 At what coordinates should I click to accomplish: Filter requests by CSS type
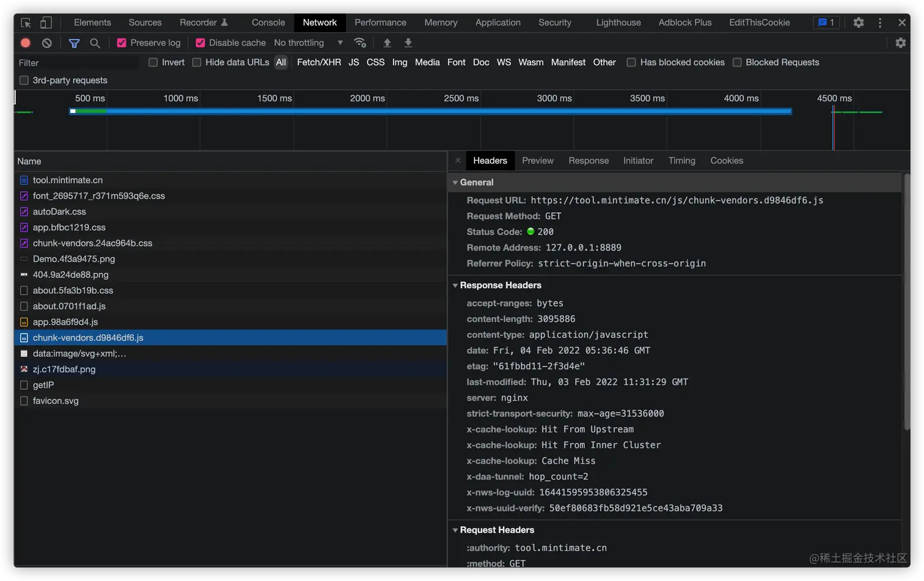(376, 62)
